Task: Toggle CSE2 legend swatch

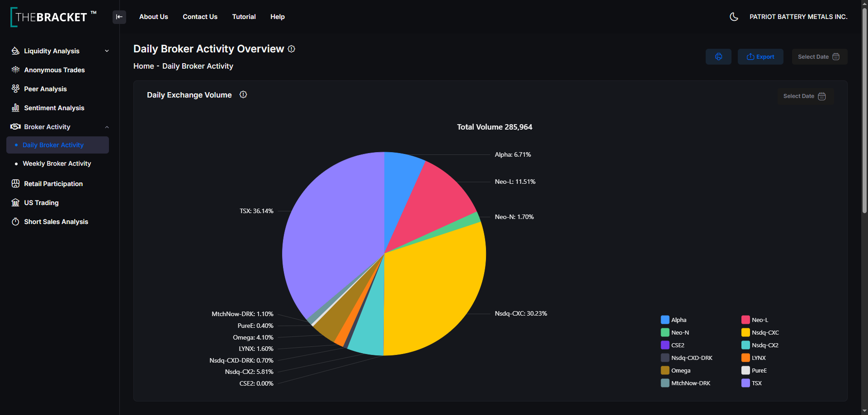Action: (665, 345)
